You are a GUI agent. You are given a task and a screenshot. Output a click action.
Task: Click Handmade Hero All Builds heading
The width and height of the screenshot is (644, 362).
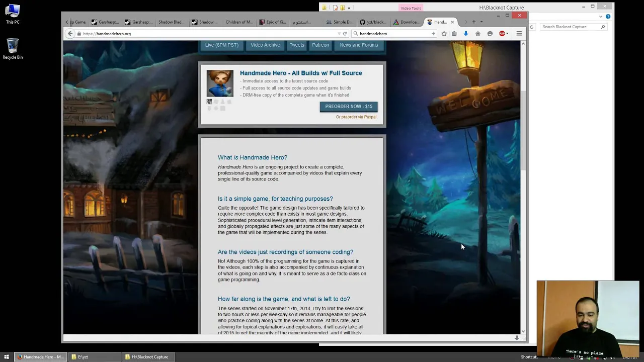click(301, 73)
